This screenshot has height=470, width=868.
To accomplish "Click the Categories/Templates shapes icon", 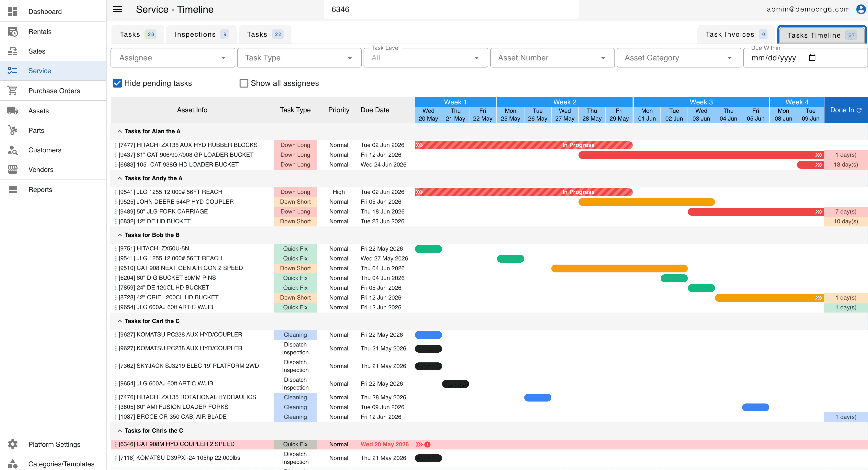I will tap(13, 464).
